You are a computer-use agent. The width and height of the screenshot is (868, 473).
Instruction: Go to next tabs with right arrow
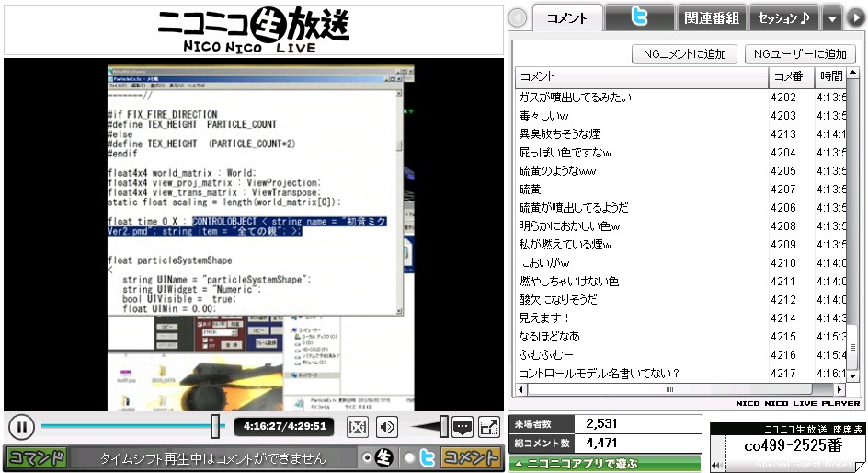click(856, 17)
